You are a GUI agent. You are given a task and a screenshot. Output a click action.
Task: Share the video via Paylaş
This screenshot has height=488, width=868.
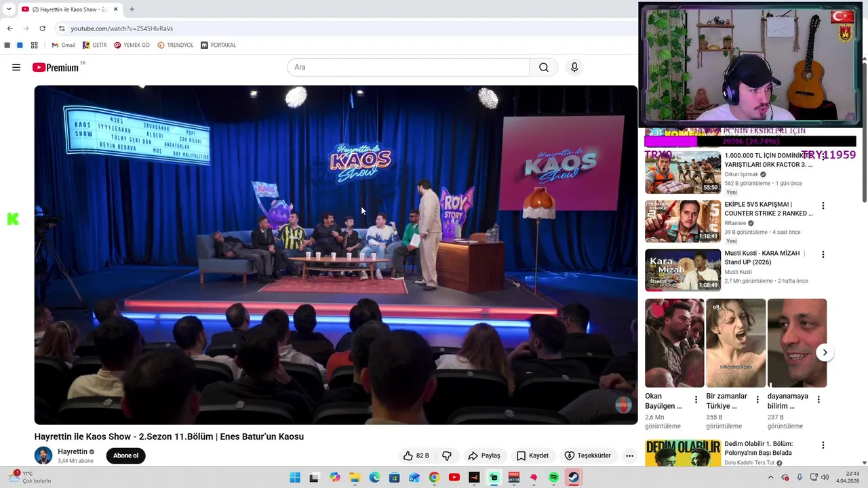(x=484, y=455)
